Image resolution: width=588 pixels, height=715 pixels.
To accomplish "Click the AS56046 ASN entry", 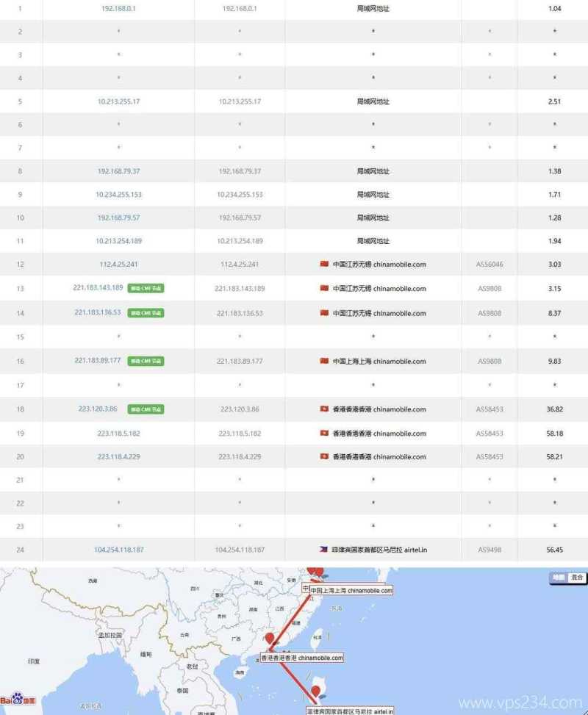I will click(490, 265).
